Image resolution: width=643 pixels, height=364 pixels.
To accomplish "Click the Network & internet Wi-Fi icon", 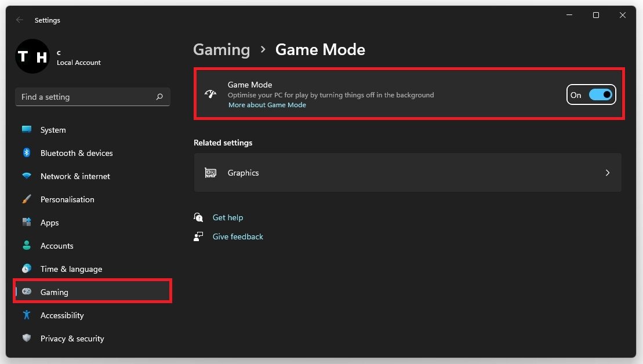I will pos(27,176).
